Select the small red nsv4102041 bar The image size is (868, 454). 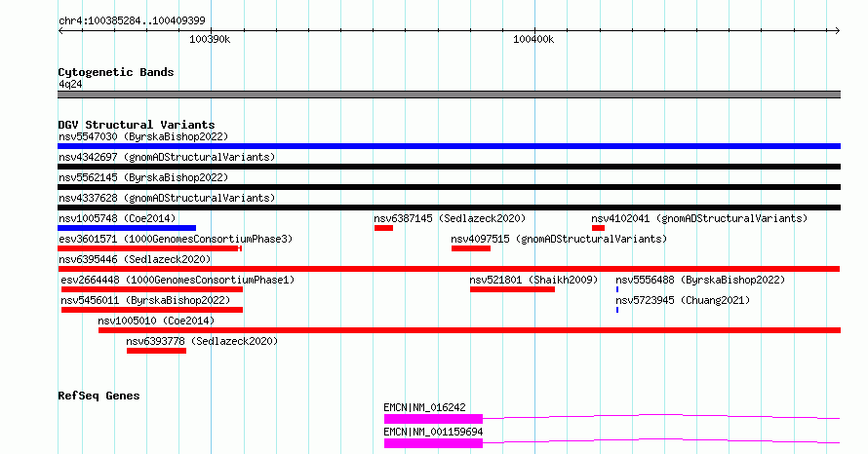point(598,228)
